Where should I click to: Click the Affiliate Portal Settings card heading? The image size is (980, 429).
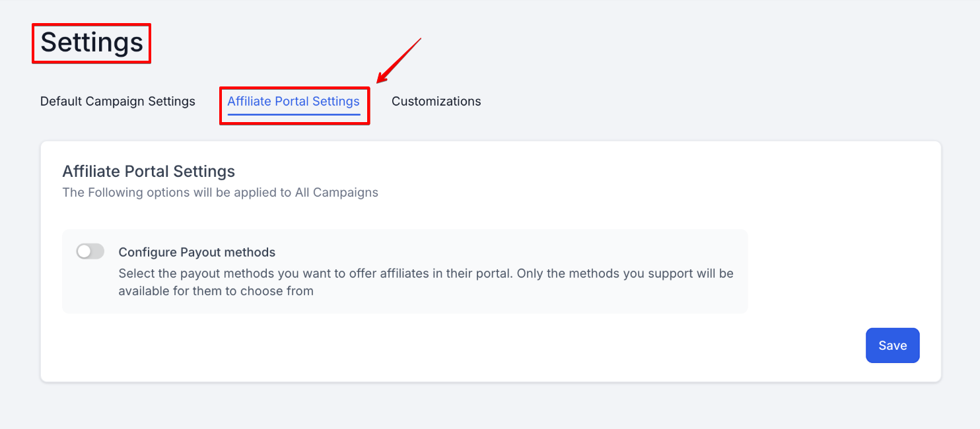coord(149,172)
